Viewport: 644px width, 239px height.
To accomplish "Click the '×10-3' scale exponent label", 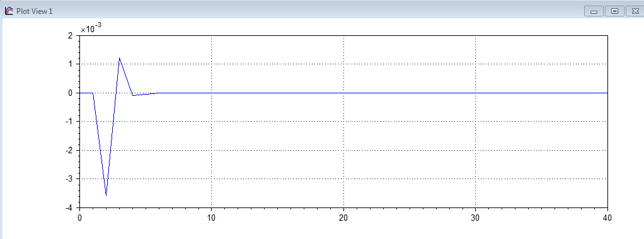I will pyautogui.click(x=91, y=28).
